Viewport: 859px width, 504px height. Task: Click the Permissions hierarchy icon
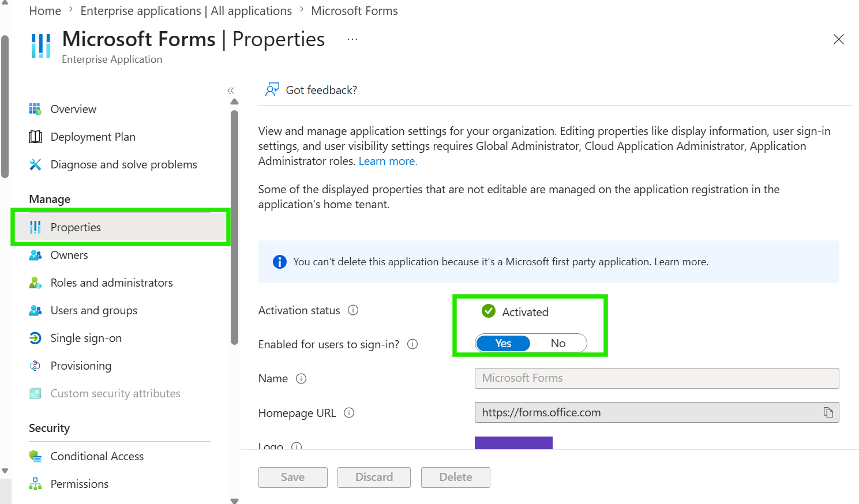(x=35, y=484)
